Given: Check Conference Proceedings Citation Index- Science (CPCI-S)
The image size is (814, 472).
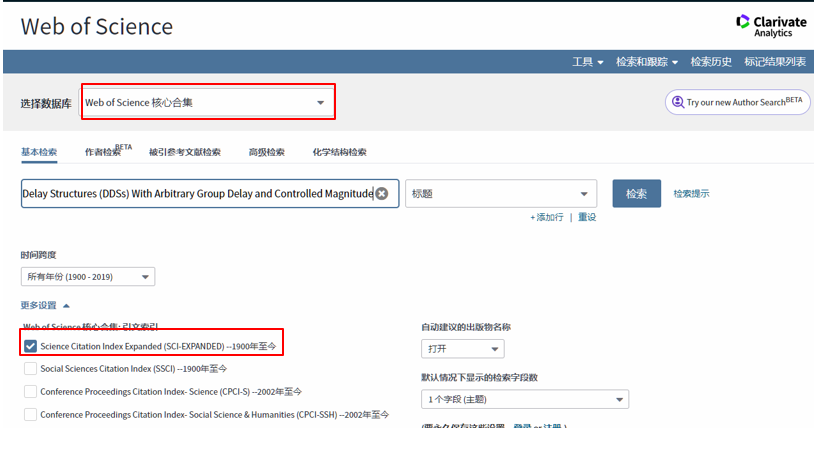Looking at the screenshot, I should click(x=31, y=391).
